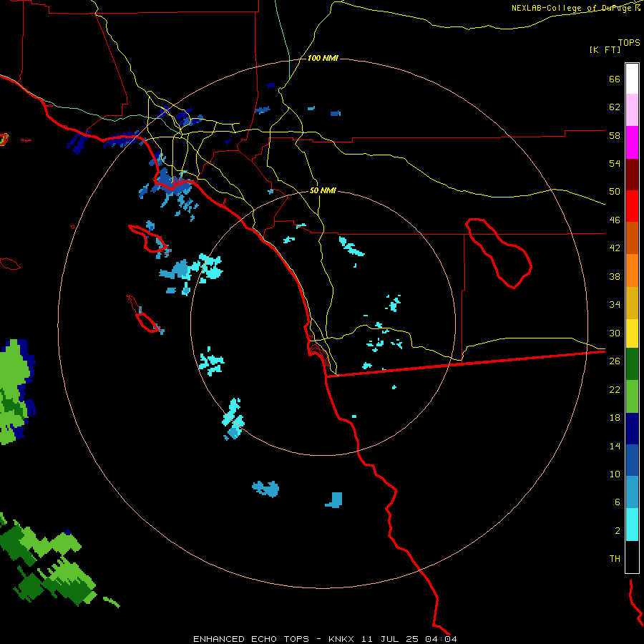Select the "30" legend value
644x644 pixels.
pyautogui.click(x=615, y=333)
